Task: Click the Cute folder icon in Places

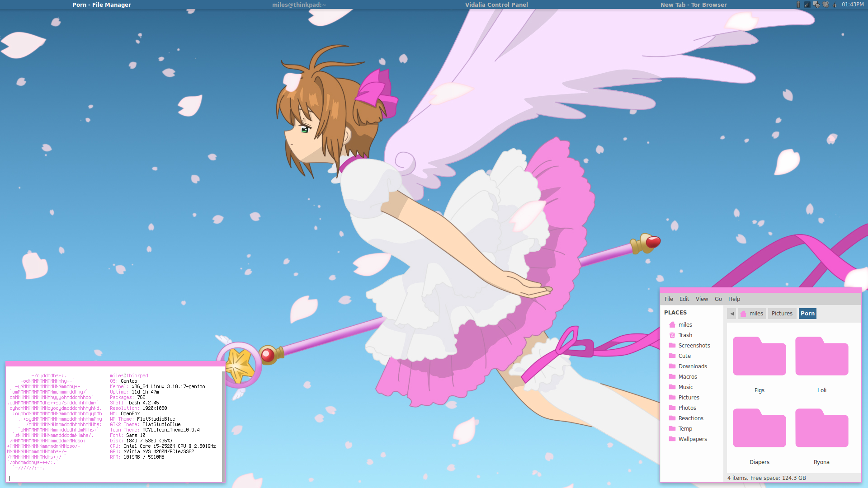Action: [672, 356]
